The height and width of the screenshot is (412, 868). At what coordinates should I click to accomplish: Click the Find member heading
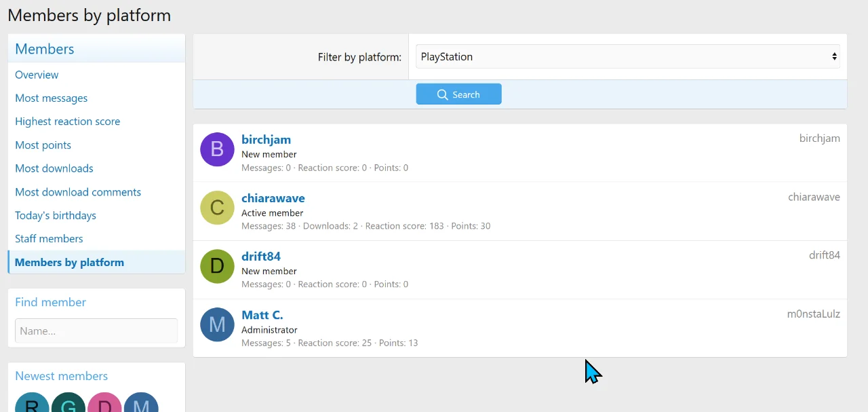pos(51,302)
